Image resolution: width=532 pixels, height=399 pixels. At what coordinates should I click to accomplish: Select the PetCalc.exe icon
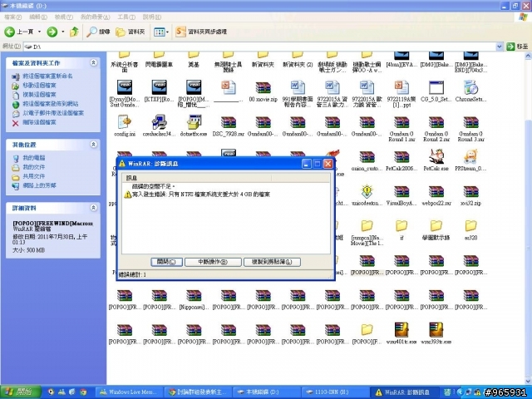coord(436,157)
